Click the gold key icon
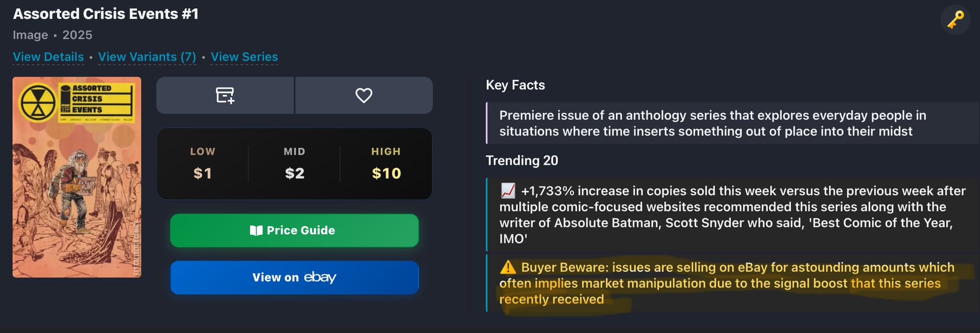The image size is (980, 333). click(955, 20)
